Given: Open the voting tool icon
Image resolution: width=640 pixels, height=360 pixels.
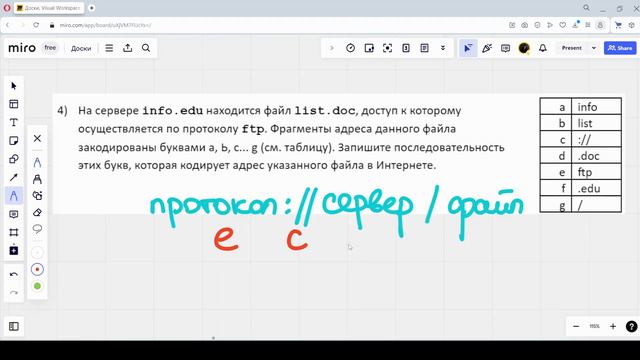Looking at the screenshot, I should point(369,48).
